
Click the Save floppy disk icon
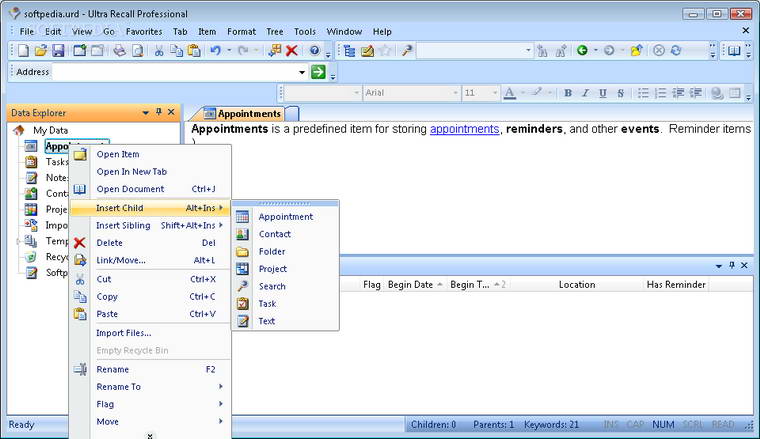[x=58, y=50]
